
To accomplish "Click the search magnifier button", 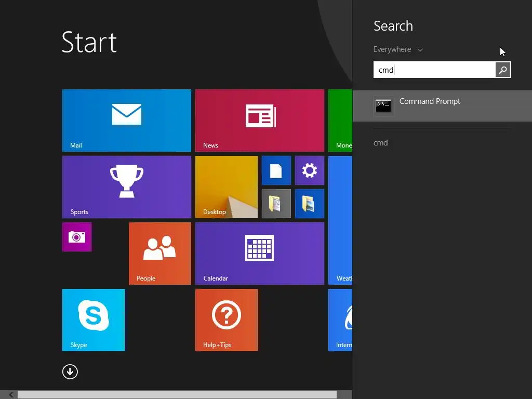I will pyautogui.click(x=503, y=70).
